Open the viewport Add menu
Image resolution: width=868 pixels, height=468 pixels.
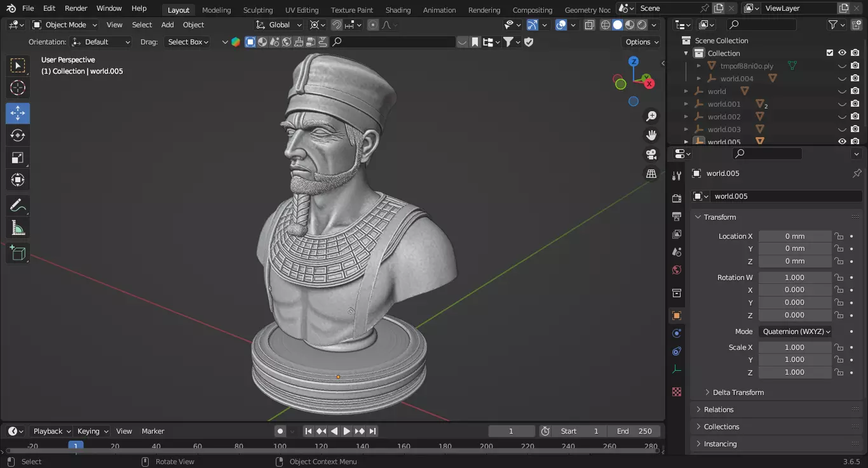tap(168, 25)
